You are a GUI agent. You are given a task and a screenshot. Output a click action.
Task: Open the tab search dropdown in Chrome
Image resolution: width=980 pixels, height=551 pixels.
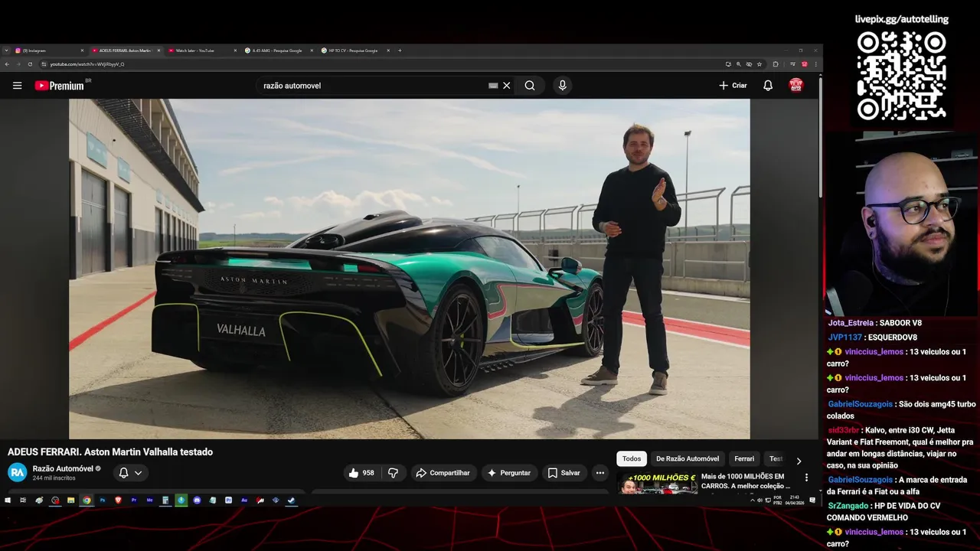point(6,51)
